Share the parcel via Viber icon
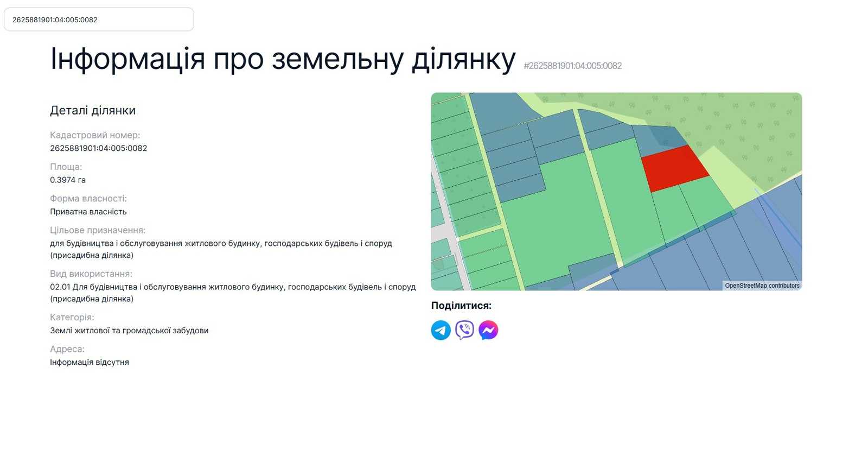Screen dimensions: 868x456 click(x=464, y=330)
